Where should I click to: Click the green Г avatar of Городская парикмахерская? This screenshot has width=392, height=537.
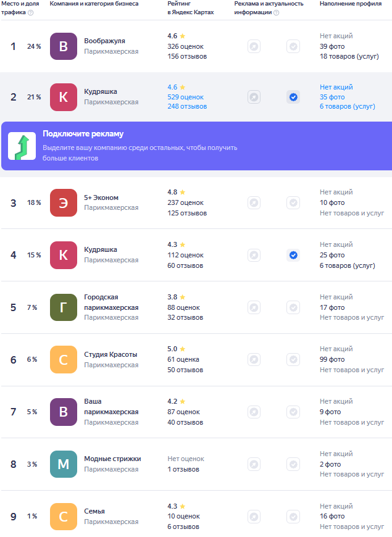[x=64, y=307]
